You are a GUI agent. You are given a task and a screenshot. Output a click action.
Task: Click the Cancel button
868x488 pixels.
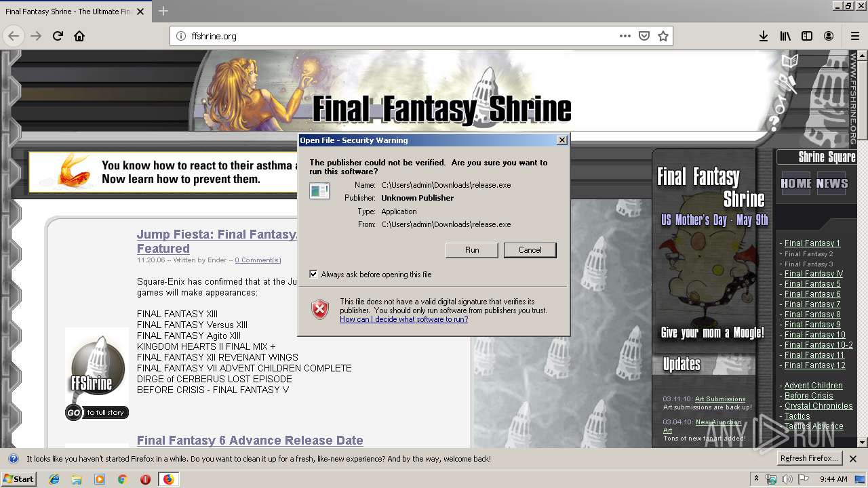[x=530, y=250]
